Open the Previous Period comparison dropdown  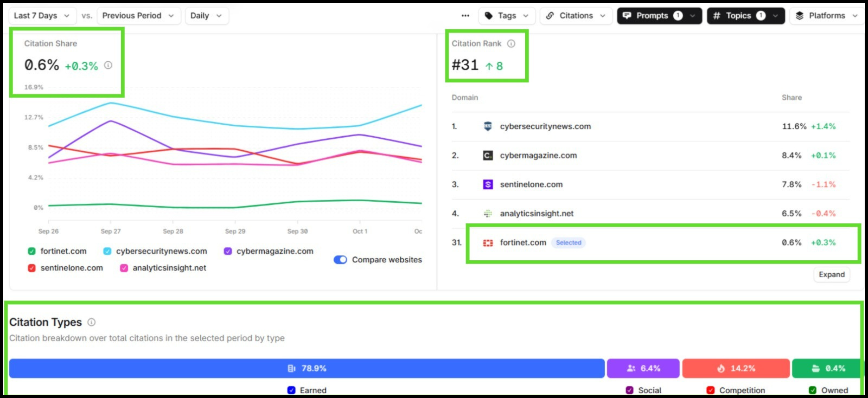pos(138,15)
